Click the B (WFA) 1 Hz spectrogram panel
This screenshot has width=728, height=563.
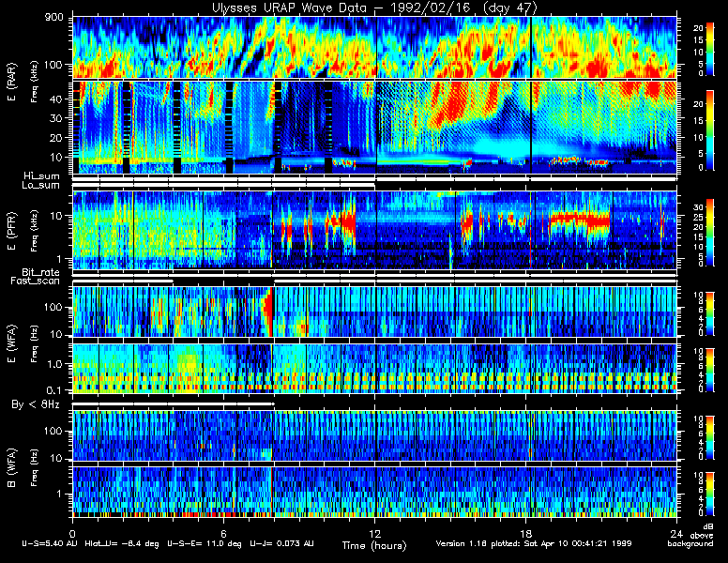pos(374,492)
